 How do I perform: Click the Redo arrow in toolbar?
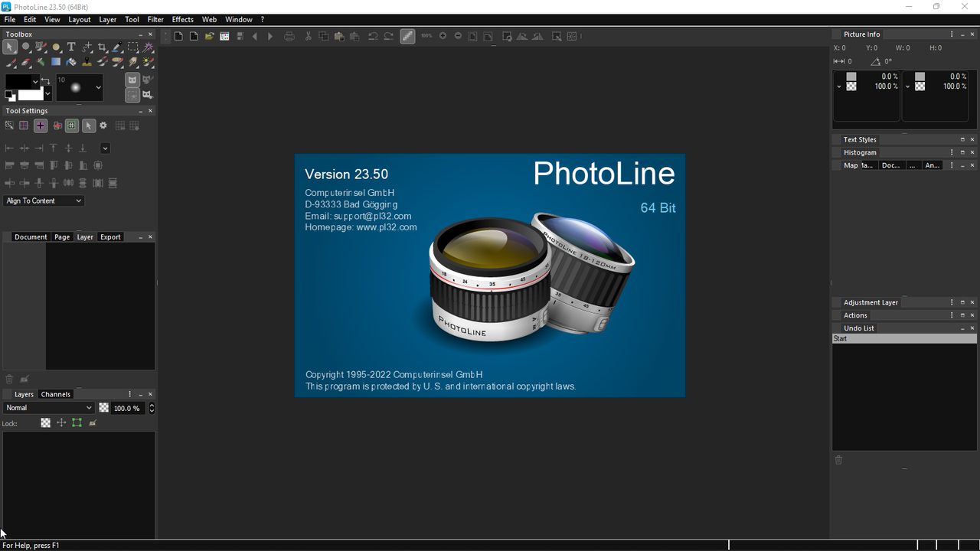coord(389,36)
